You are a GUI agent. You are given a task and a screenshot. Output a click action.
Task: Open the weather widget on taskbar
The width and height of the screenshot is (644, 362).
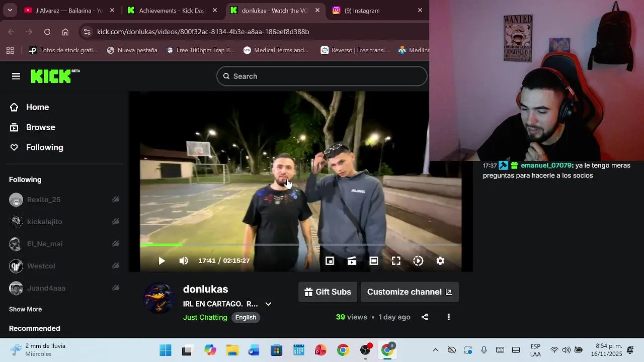pos(39,350)
